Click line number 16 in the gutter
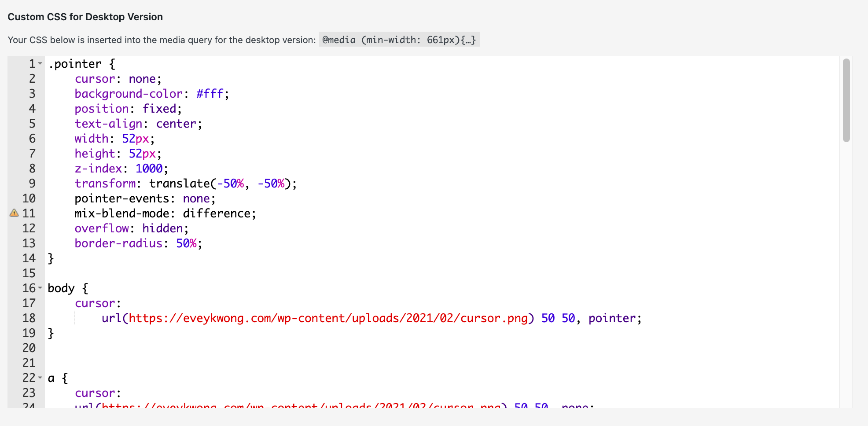This screenshot has height=426, width=868. point(28,288)
